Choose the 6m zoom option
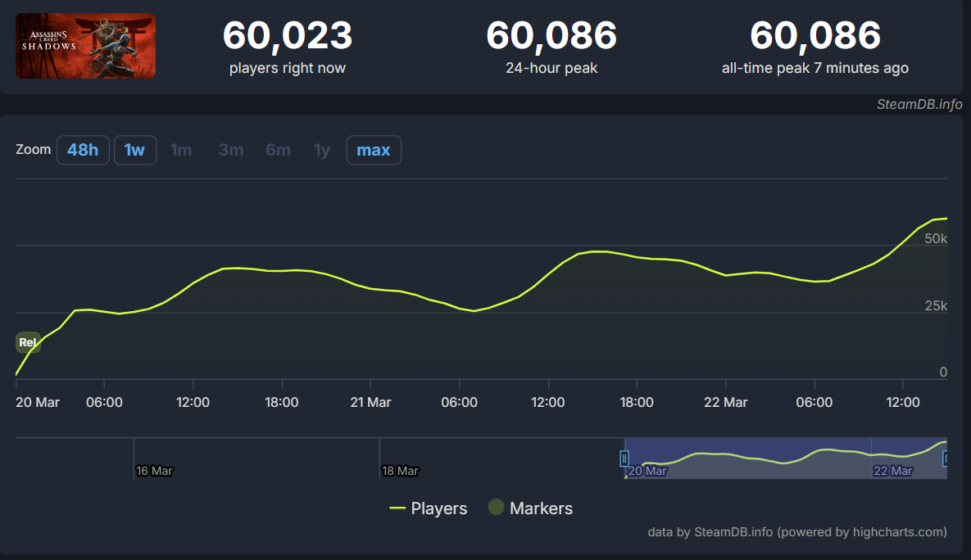This screenshot has width=971, height=560. pyautogui.click(x=278, y=150)
